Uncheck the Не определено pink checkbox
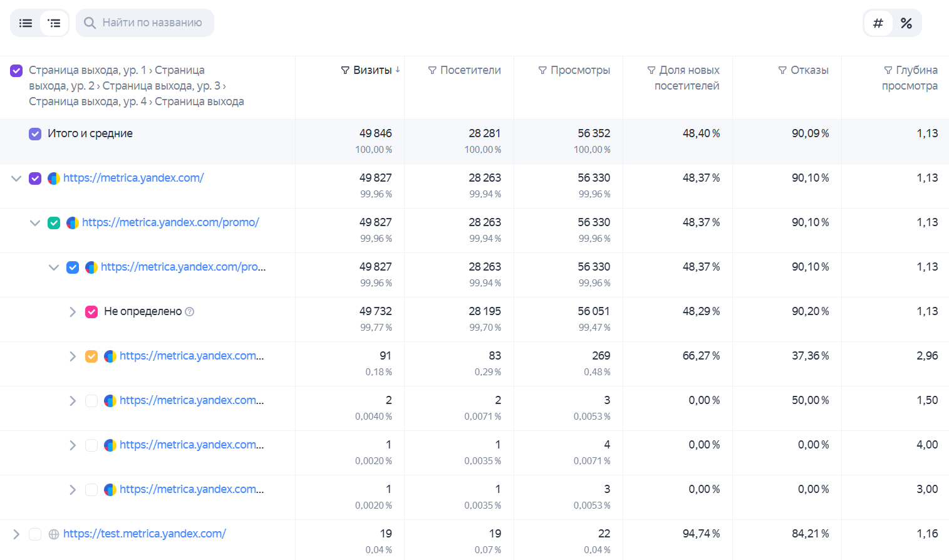Viewport: 949px width, 560px height. click(91, 312)
